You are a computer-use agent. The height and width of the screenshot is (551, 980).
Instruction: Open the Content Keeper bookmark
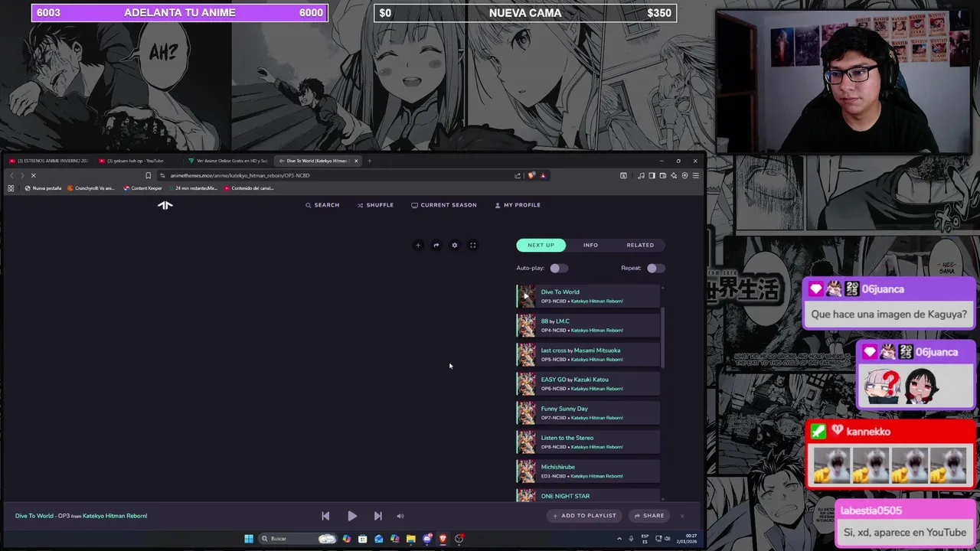142,188
